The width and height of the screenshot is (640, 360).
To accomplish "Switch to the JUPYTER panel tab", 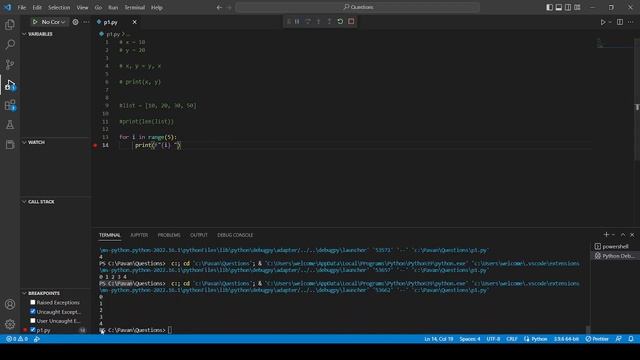I will [x=139, y=235].
